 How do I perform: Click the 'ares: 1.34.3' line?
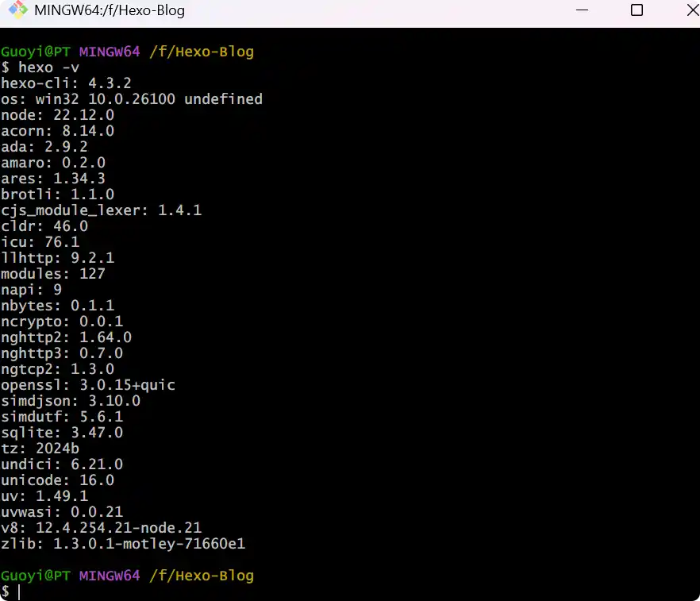(53, 178)
